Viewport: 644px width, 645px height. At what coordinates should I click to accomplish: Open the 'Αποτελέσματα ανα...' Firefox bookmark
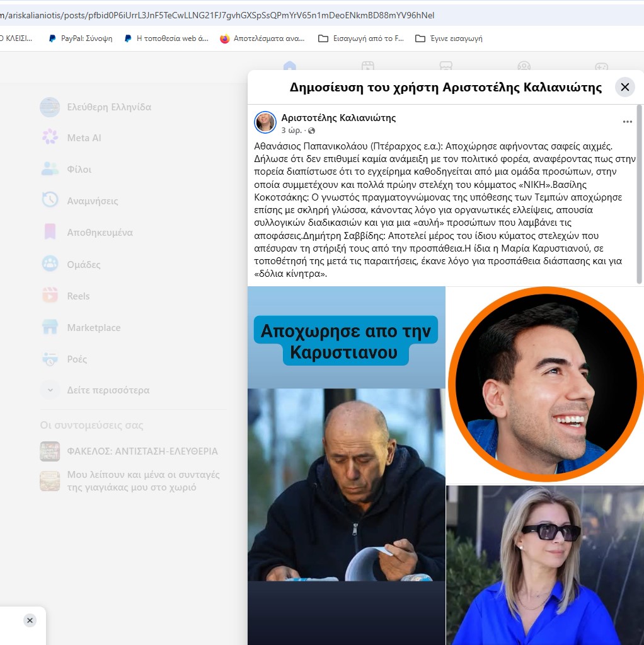point(262,38)
